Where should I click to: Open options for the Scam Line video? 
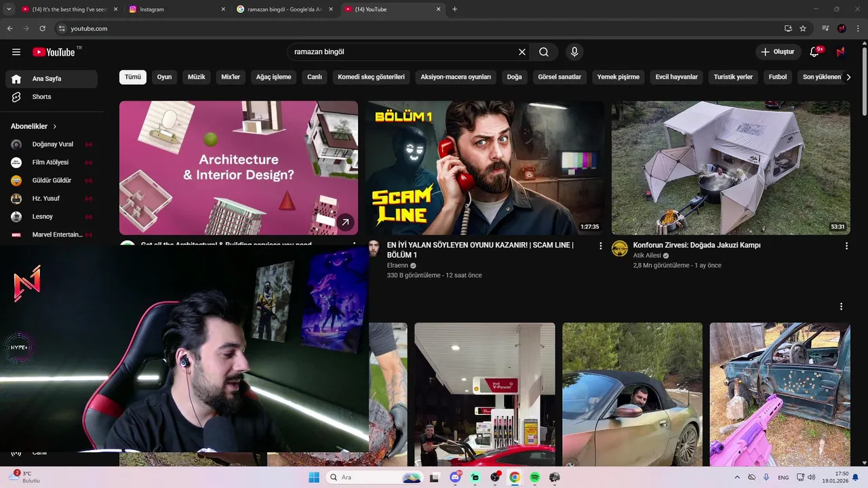pos(600,246)
